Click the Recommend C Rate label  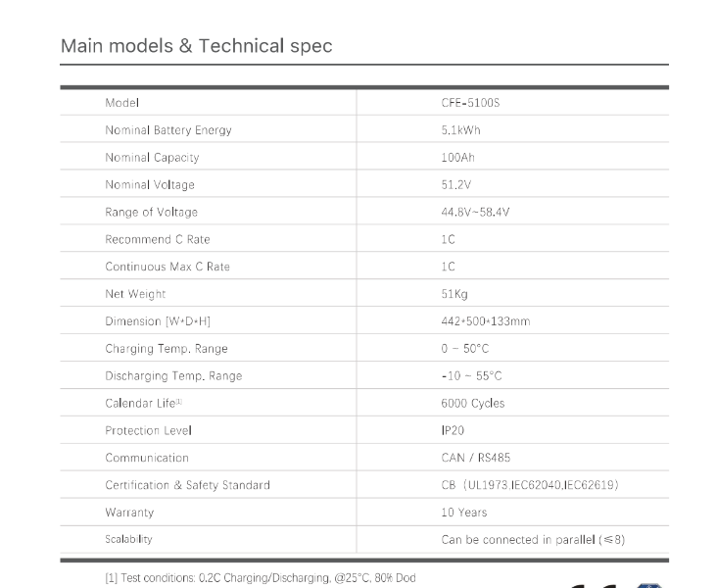pyautogui.click(x=157, y=239)
